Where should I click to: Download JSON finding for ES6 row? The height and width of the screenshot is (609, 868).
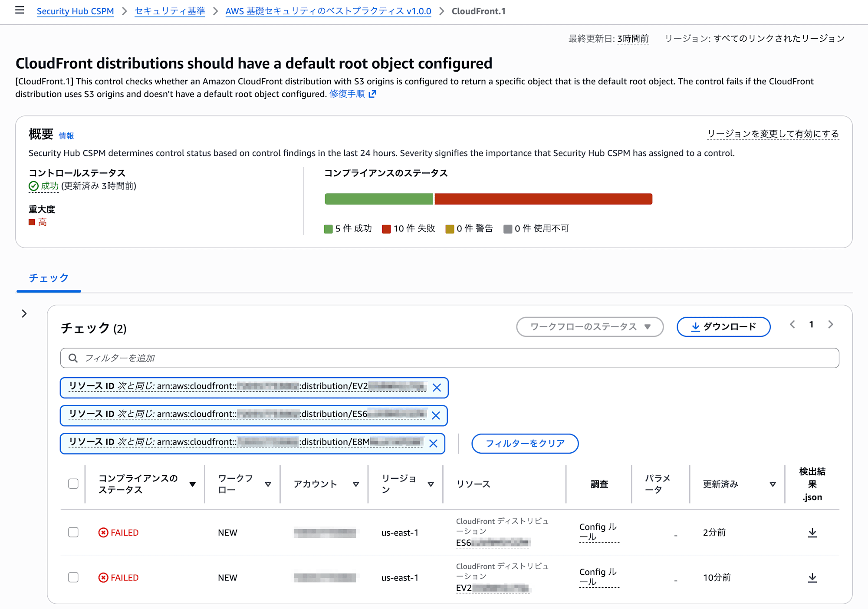point(812,533)
